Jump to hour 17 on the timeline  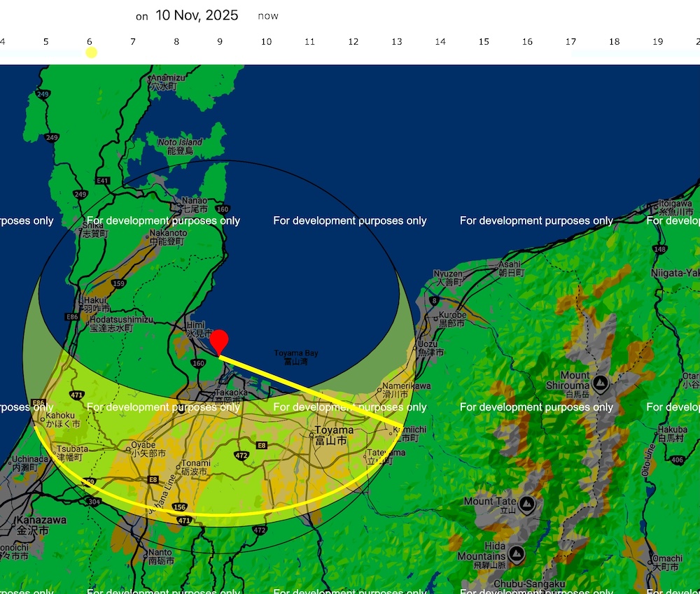(x=570, y=42)
